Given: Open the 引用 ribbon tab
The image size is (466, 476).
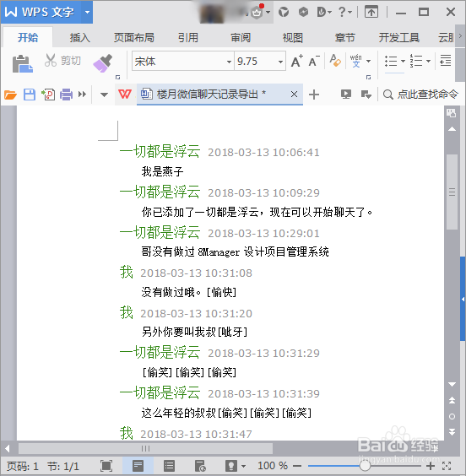Looking at the screenshot, I should (188, 38).
